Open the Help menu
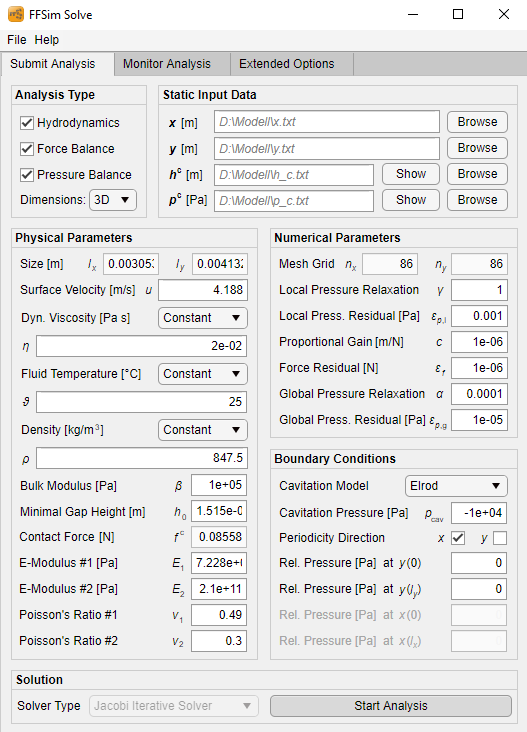This screenshot has width=527, height=732. tap(47, 40)
